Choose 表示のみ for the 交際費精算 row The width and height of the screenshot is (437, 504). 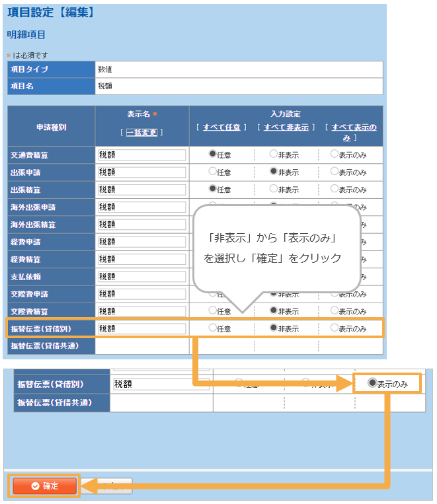tap(334, 310)
